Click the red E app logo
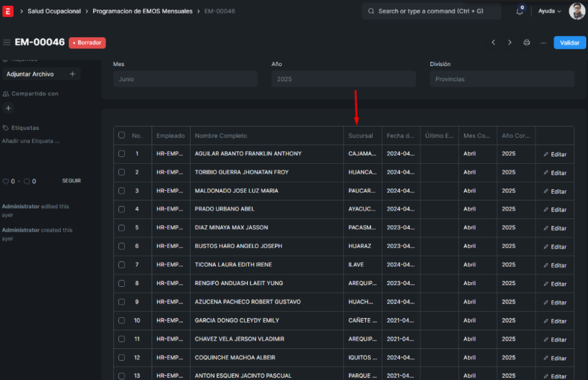 point(8,11)
